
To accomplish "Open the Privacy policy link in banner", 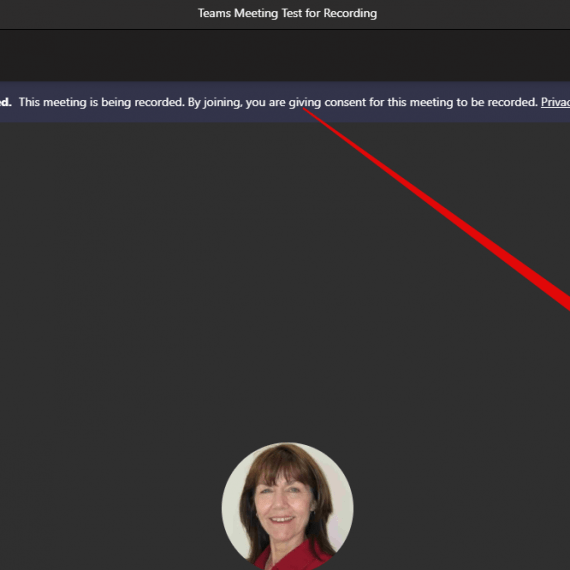I will (x=555, y=103).
